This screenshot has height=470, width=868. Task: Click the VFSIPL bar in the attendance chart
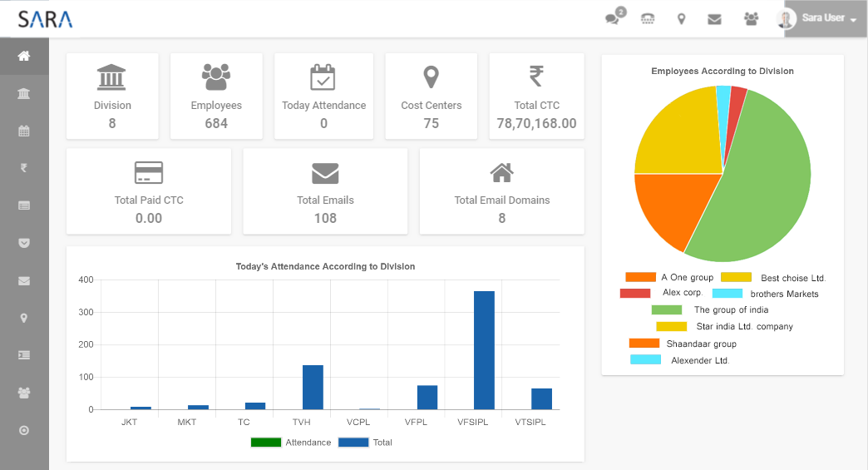pos(484,350)
